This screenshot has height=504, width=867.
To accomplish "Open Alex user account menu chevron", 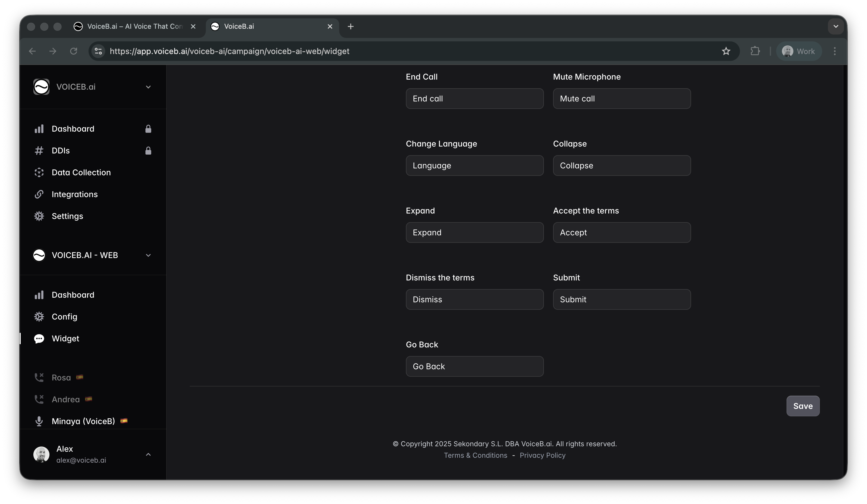I will click(x=148, y=455).
